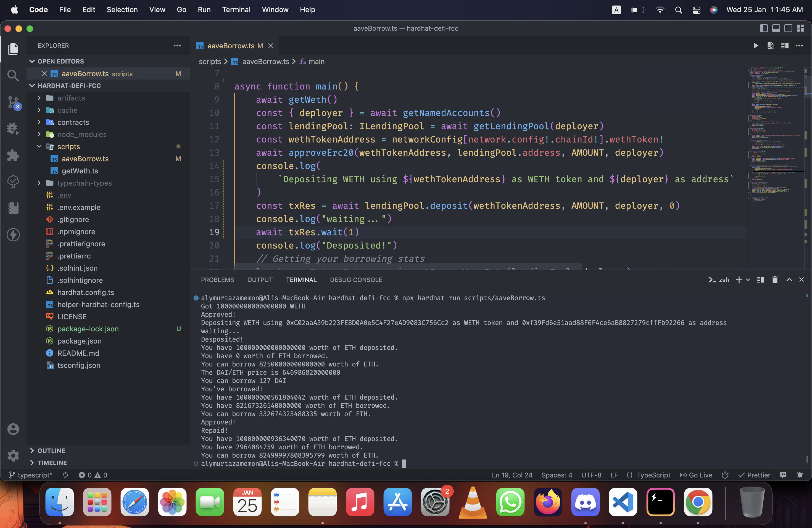Image resolution: width=812 pixels, height=528 pixels.
Task: Maximize the terminal panel size
Action: click(789, 280)
